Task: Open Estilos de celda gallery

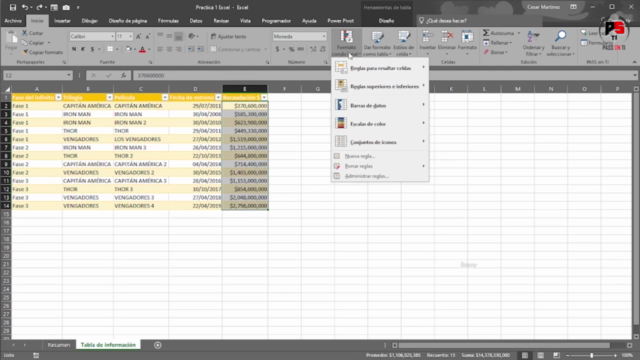Action: (404, 43)
